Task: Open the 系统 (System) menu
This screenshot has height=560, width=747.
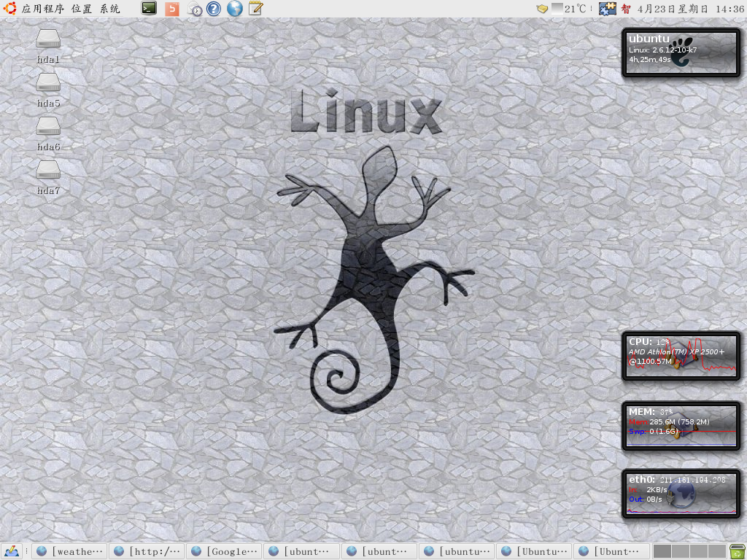Action: click(x=110, y=9)
